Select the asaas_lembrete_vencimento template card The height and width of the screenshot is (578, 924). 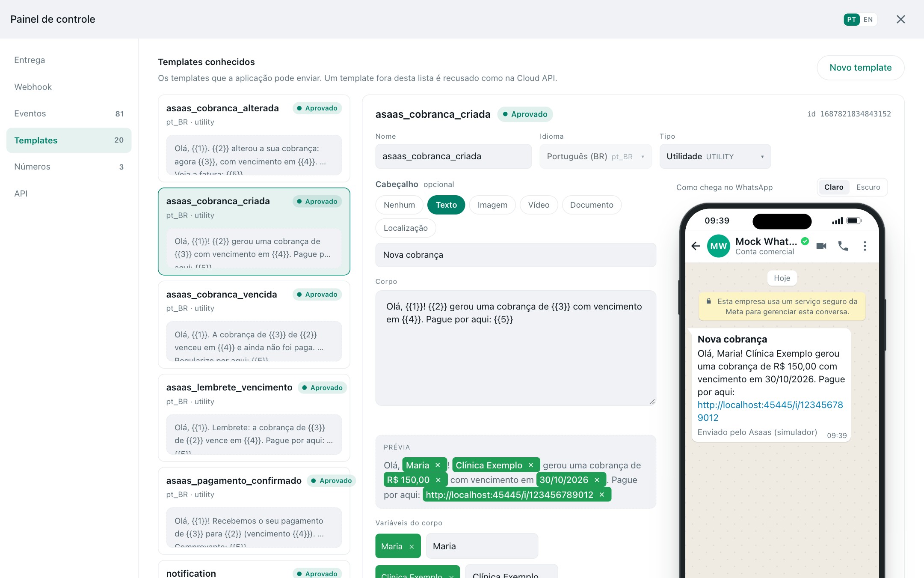pyautogui.click(x=254, y=418)
